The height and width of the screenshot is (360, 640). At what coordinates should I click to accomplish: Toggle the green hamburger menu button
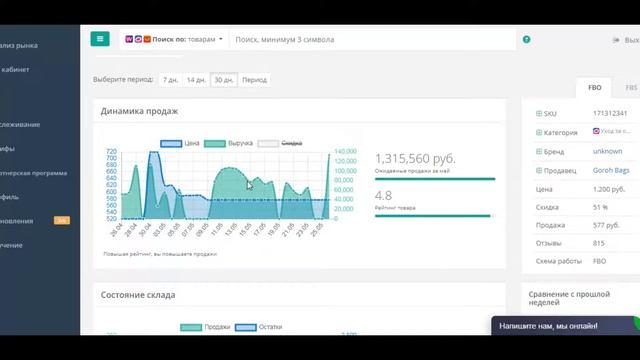coord(100,39)
